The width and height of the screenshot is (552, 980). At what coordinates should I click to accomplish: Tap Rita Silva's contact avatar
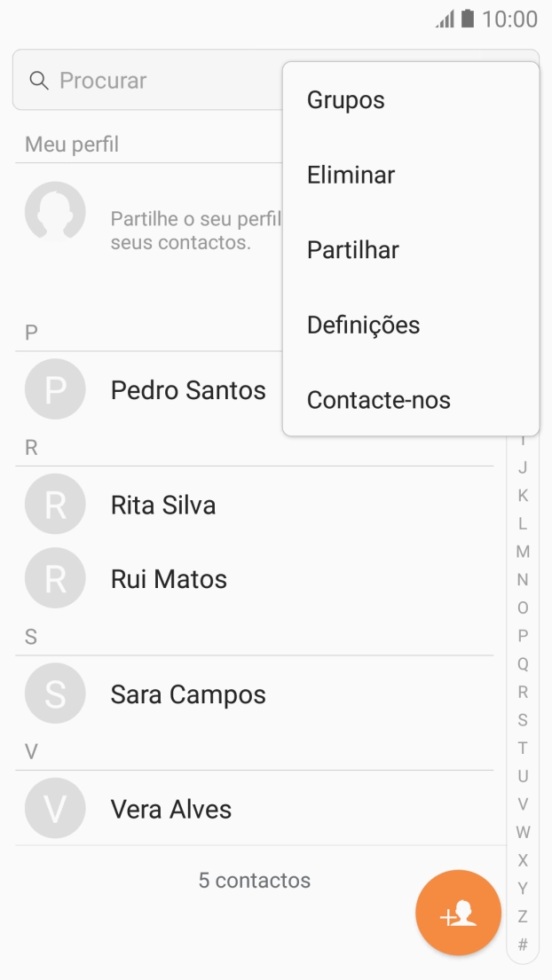pyautogui.click(x=55, y=504)
